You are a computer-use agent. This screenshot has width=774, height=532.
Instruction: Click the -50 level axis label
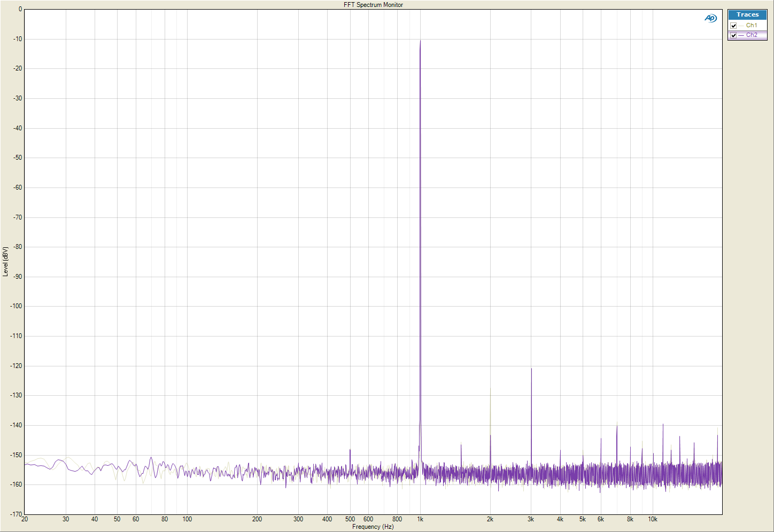coord(17,158)
